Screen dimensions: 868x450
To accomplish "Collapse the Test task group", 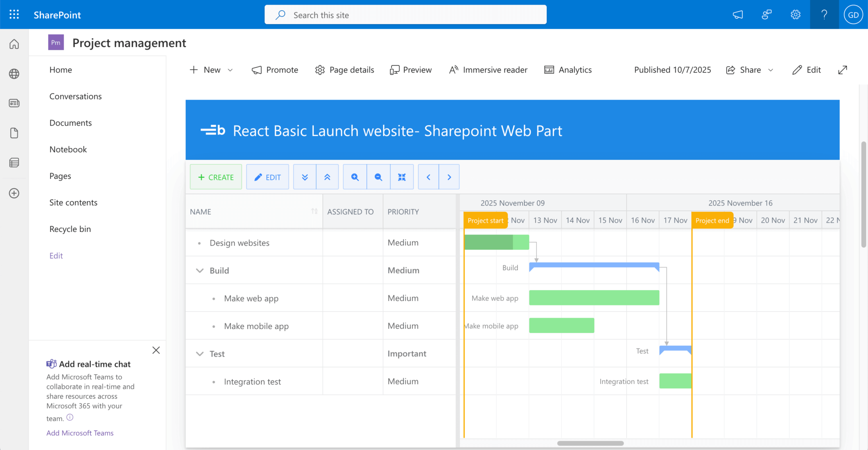I will (200, 354).
